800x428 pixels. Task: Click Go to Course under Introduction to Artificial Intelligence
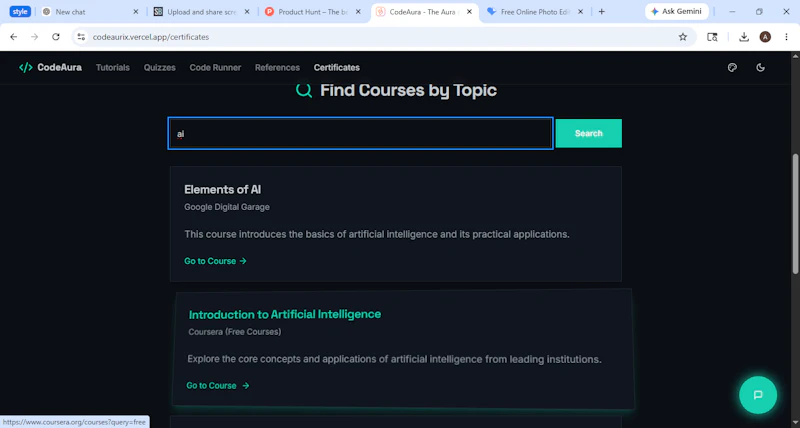218,385
